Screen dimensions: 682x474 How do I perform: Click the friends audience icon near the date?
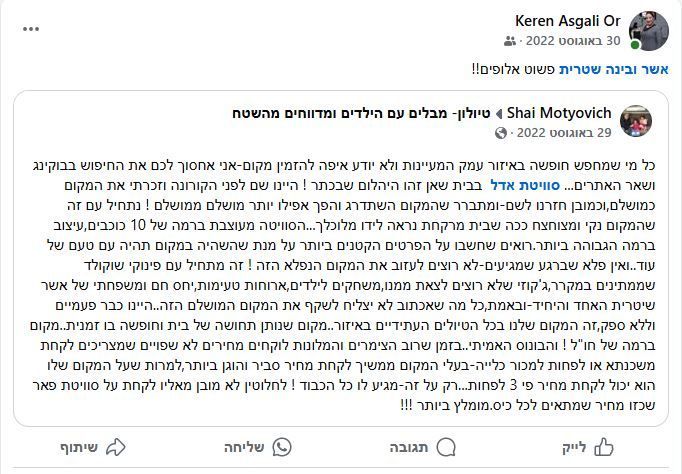[511, 41]
